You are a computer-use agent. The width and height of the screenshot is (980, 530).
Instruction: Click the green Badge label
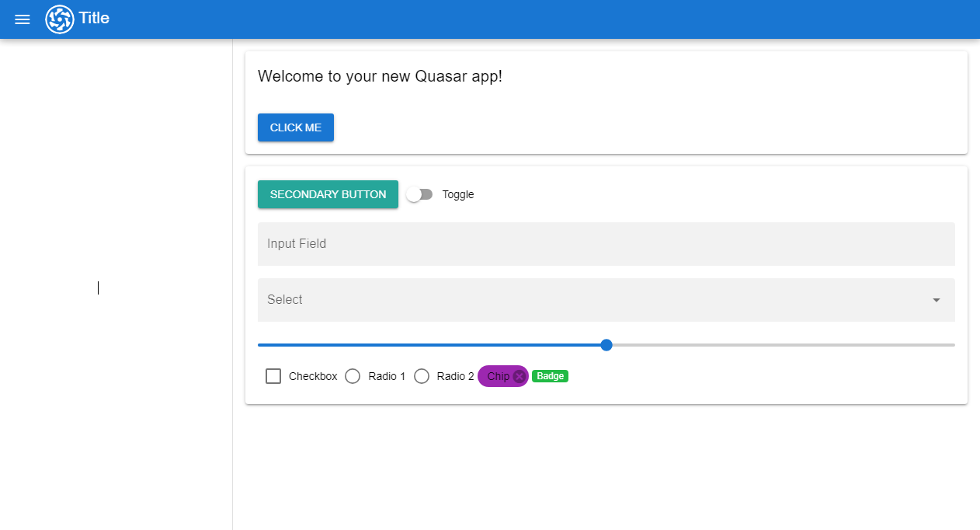[551, 376]
